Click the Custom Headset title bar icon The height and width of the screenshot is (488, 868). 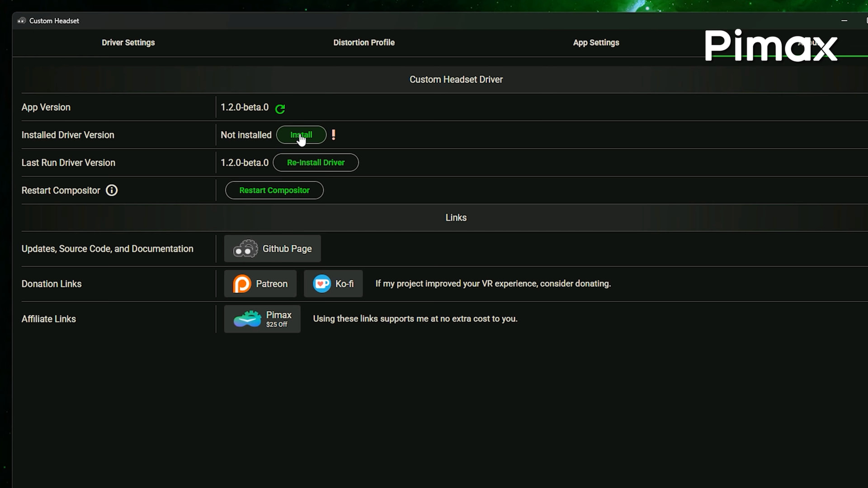coord(22,21)
